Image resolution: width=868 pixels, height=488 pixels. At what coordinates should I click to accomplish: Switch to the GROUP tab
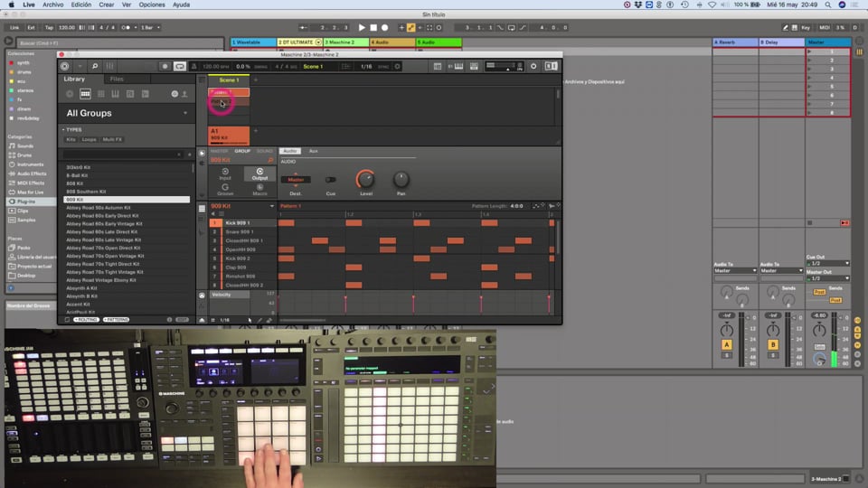[x=242, y=151]
